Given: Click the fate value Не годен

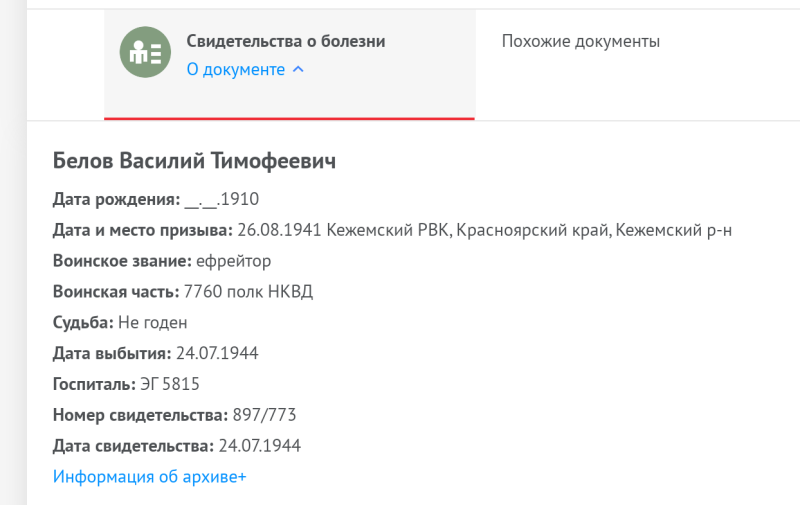Looking at the screenshot, I should 153,323.
